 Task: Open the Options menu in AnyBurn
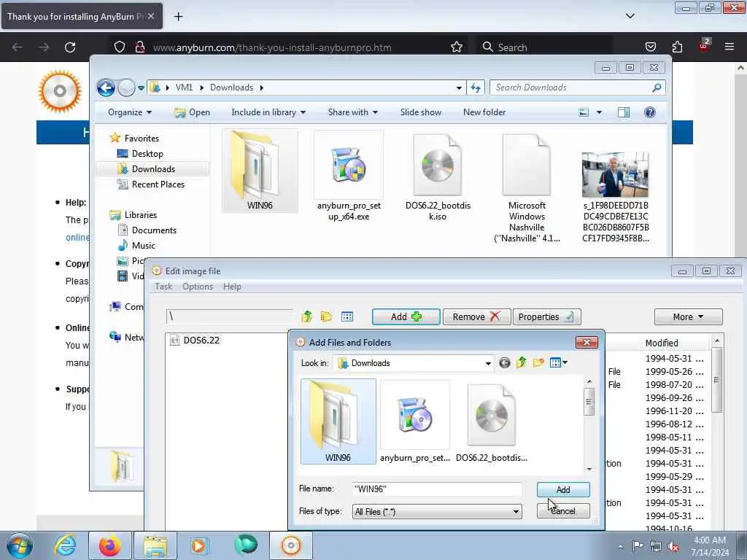[198, 287]
